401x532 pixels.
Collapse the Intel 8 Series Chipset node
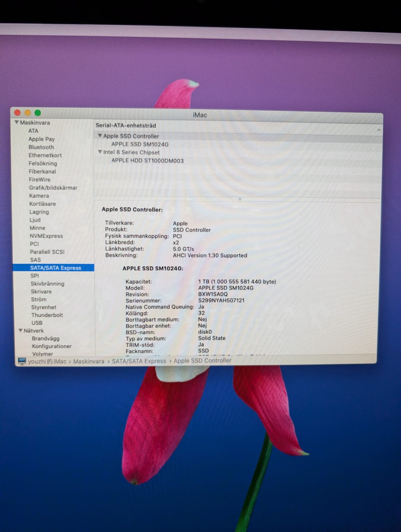[x=100, y=152]
